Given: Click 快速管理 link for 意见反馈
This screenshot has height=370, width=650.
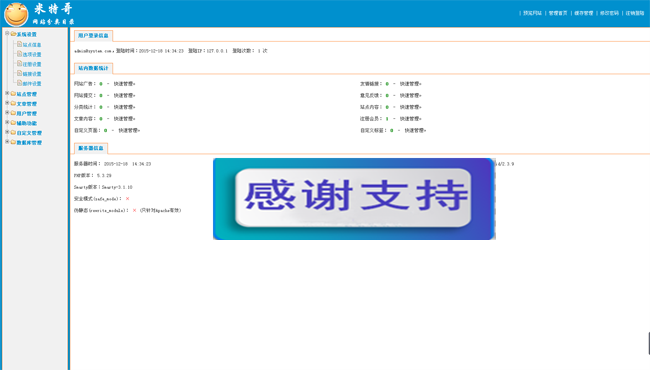Looking at the screenshot, I should (x=410, y=95).
